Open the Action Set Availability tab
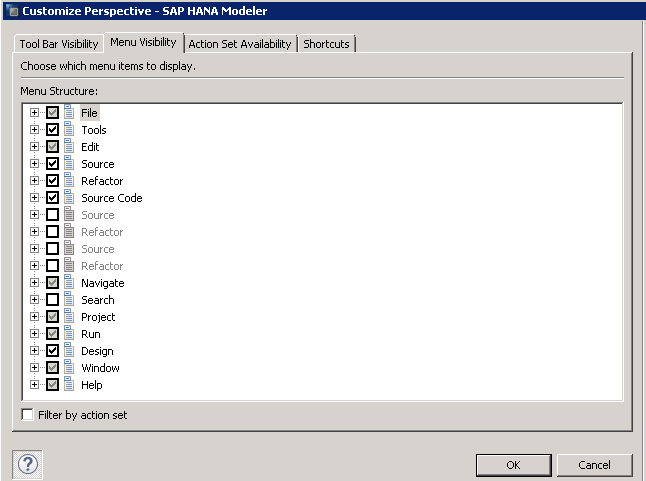The width and height of the screenshot is (646, 481). pos(240,44)
